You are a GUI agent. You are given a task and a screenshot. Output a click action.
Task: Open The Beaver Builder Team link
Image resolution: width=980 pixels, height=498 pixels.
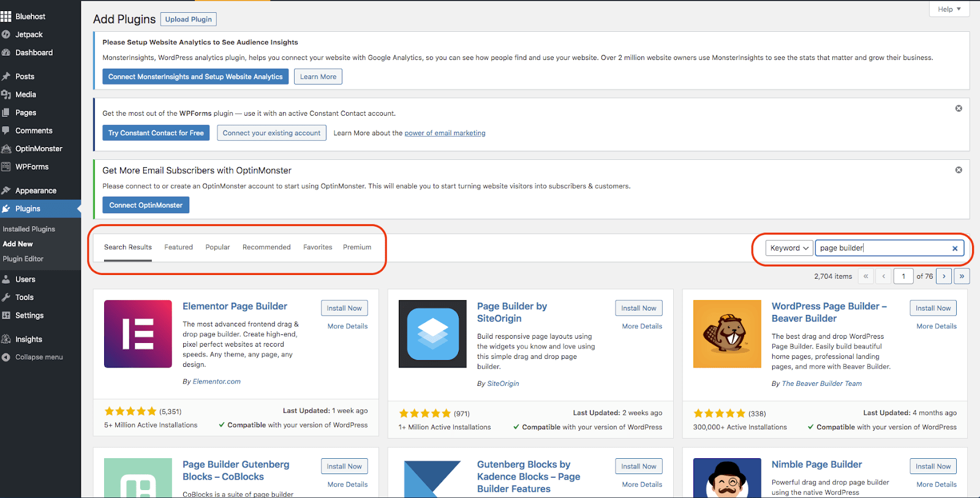tap(821, 383)
